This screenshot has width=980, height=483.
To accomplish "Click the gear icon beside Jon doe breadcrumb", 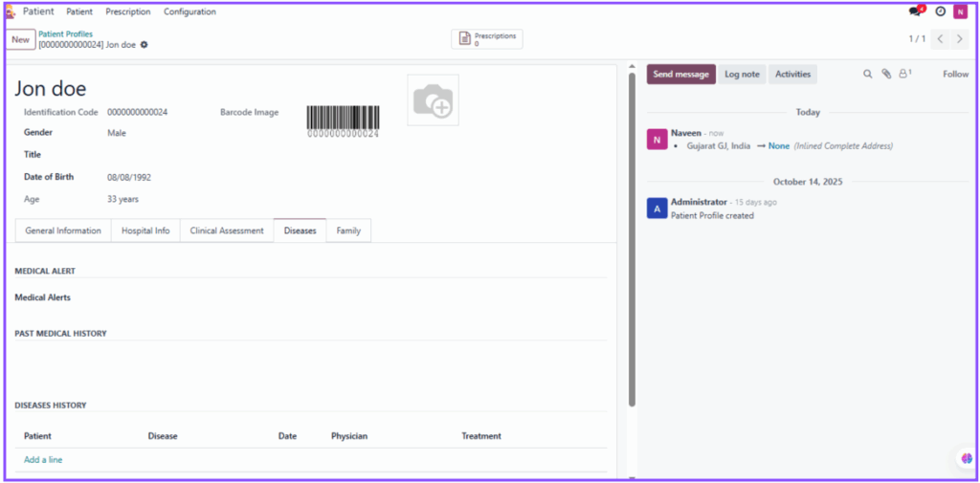I will [145, 45].
